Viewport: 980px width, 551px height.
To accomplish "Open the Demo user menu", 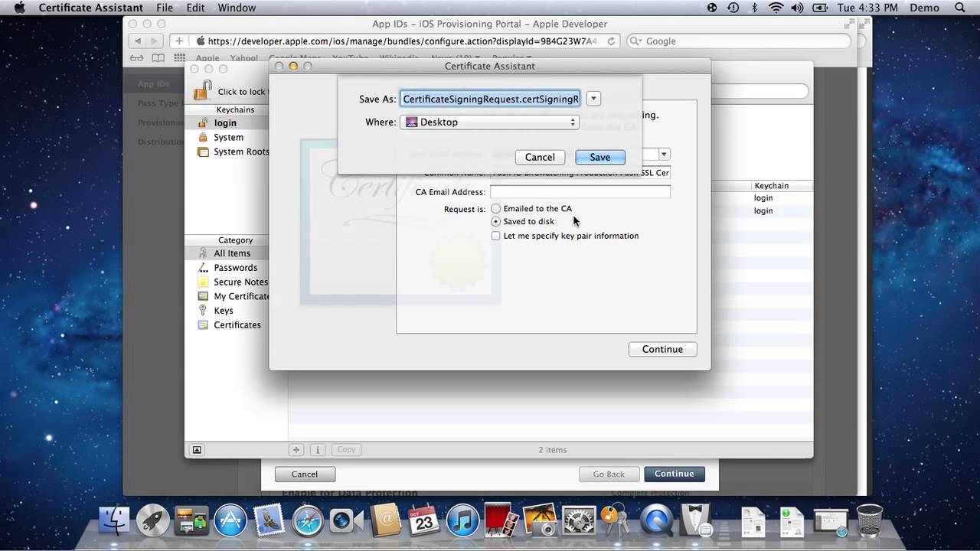I will point(924,8).
